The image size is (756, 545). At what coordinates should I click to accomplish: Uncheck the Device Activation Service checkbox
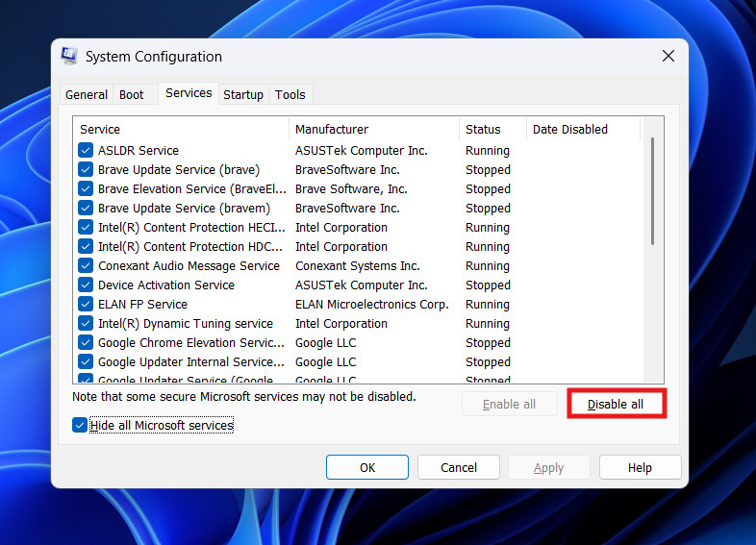pos(86,285)
